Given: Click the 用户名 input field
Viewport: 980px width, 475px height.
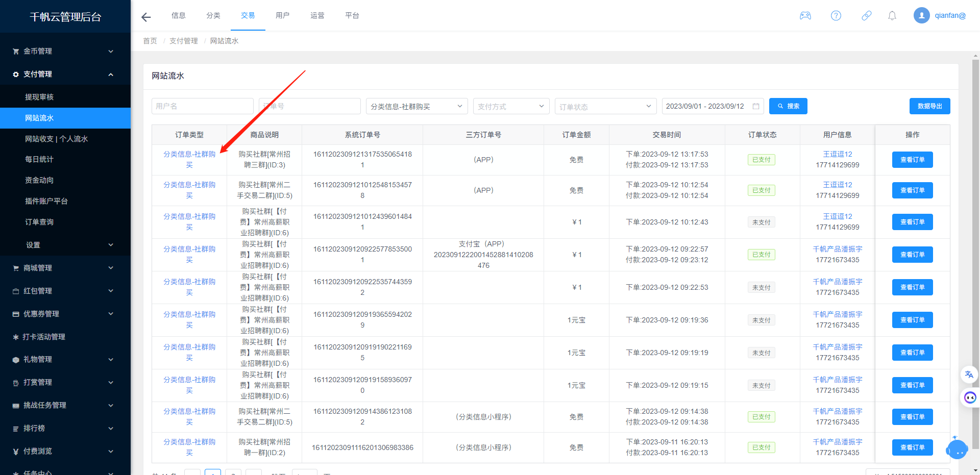Looking at the screenshot, I should click(x=203, y=106).
